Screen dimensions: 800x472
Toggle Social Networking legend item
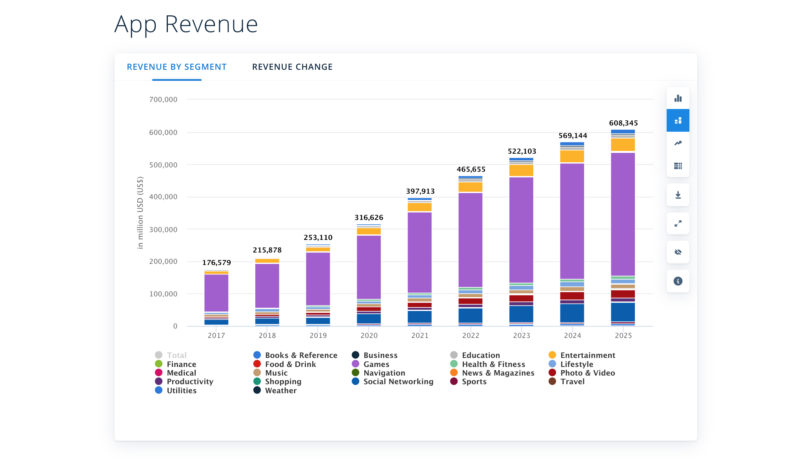[x=398, y=382]
